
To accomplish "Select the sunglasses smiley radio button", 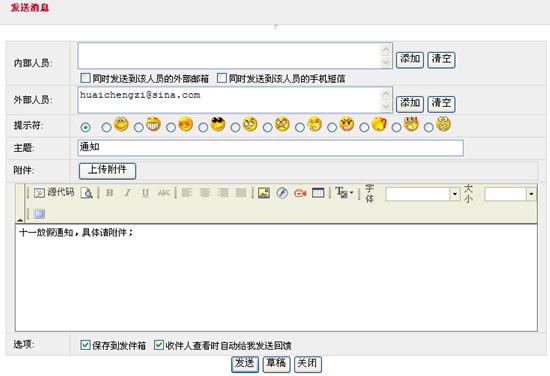I will pyautogui.click(x=203, y=127).
